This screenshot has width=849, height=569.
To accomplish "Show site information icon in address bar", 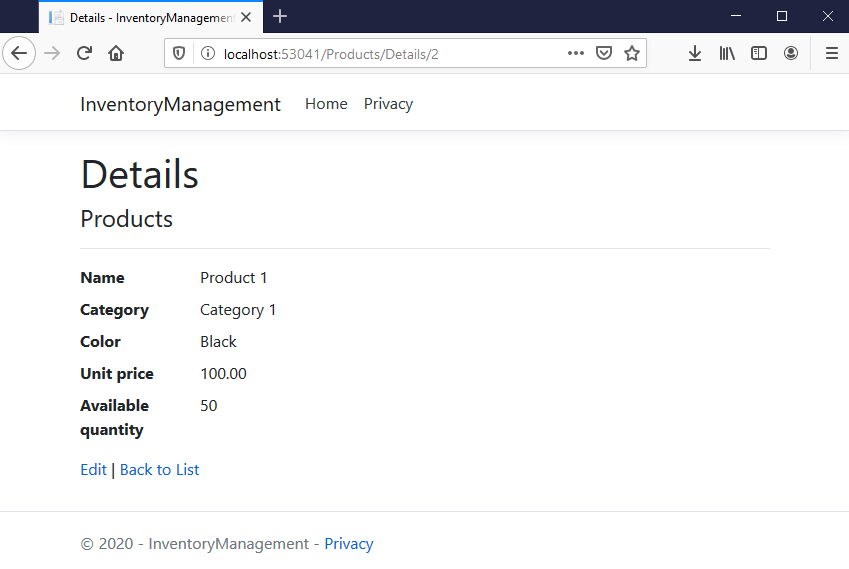I will click(x=206, y=54).
